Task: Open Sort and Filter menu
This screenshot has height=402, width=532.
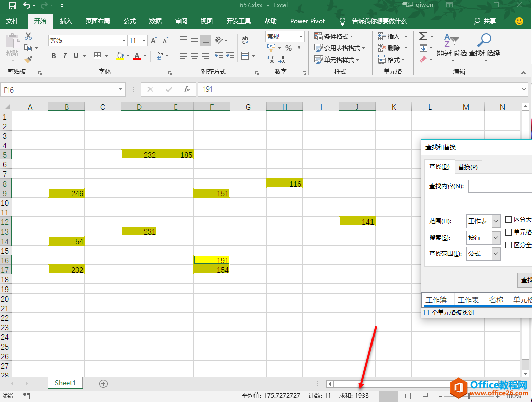Action: [452, 47]
